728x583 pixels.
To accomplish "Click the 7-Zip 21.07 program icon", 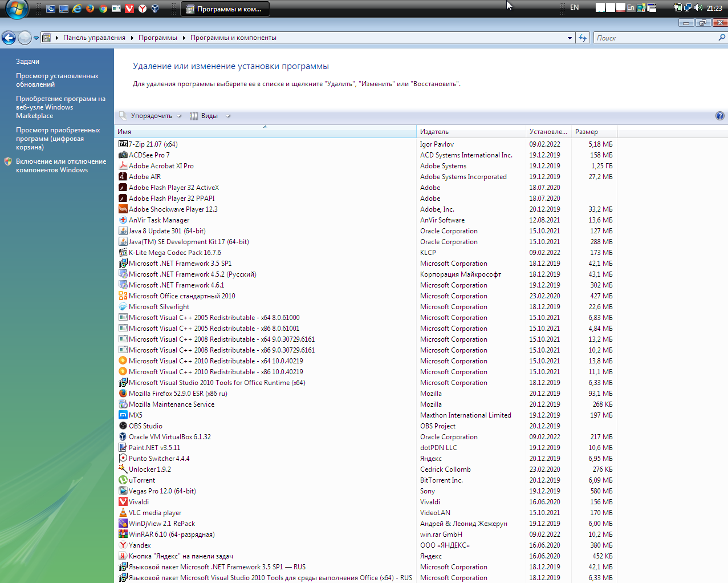I will point(123,144).
